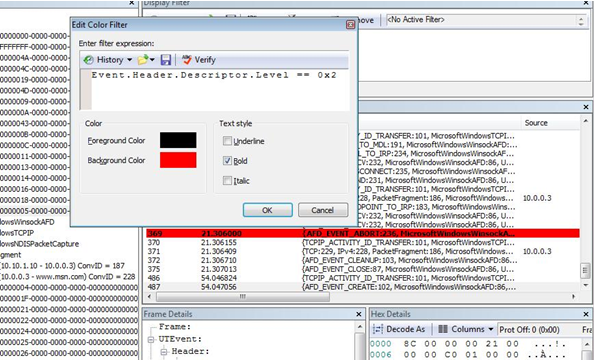
Task: Click the frame list scroll-left arrow
Action: [150, 297]
